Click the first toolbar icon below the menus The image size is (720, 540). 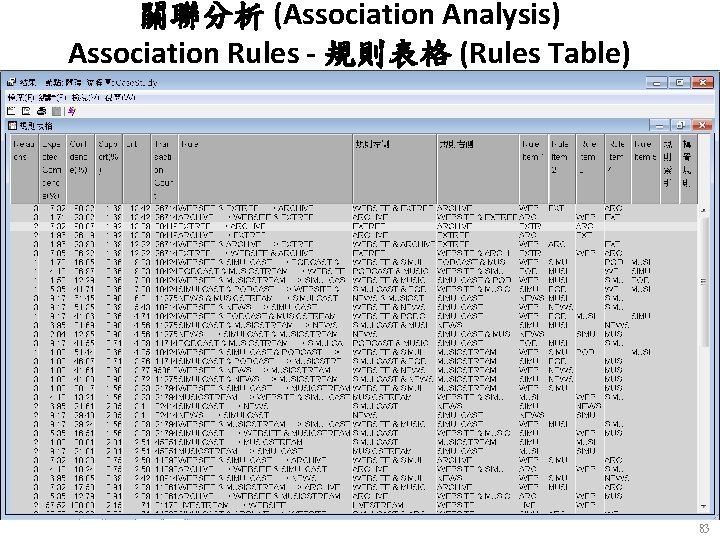[x=11, y=111]
